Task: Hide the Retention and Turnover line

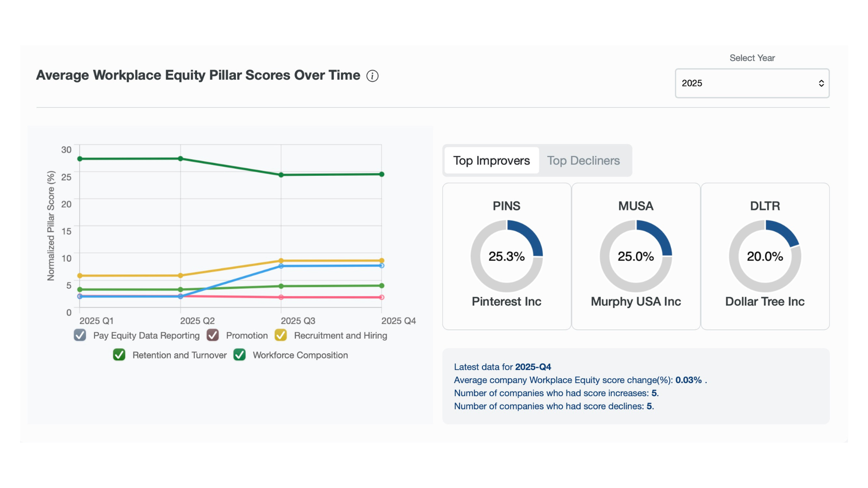Action: (119, 355)
